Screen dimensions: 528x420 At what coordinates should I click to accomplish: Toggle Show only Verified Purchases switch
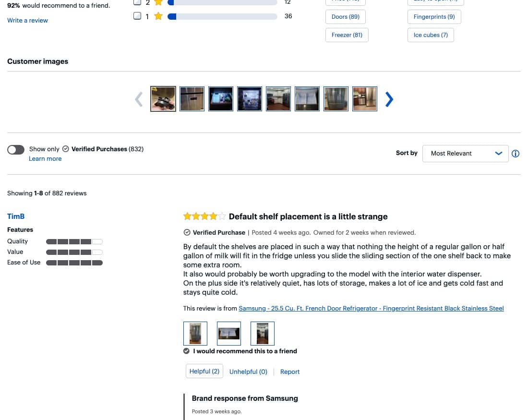(16, 149)
